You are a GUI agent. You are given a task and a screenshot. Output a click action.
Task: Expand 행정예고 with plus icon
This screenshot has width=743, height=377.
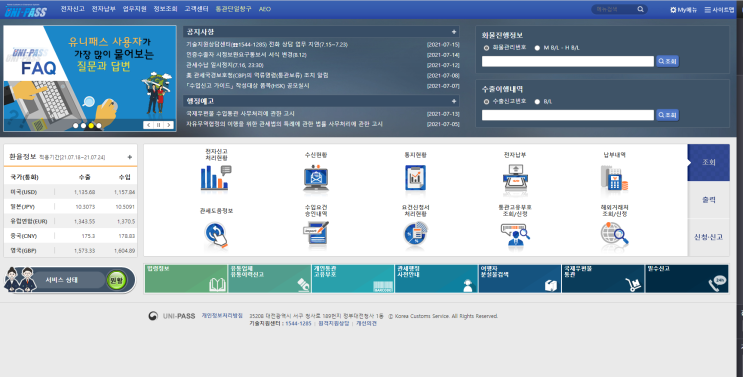coord(453,101)
